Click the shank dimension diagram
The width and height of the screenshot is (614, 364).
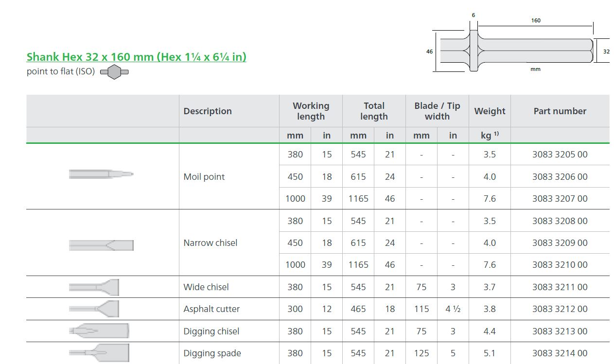coord(518,43)
